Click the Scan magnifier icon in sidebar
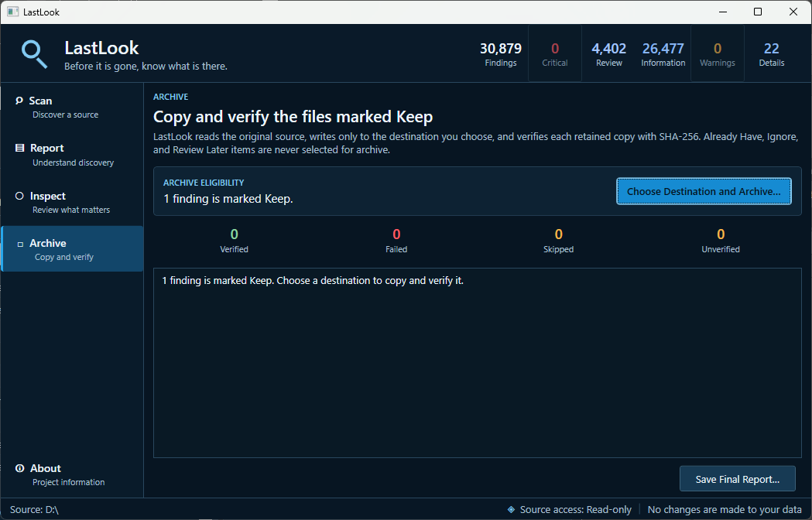Image resolution: width=812 pixels, height=520 pixels. point(19,101)
